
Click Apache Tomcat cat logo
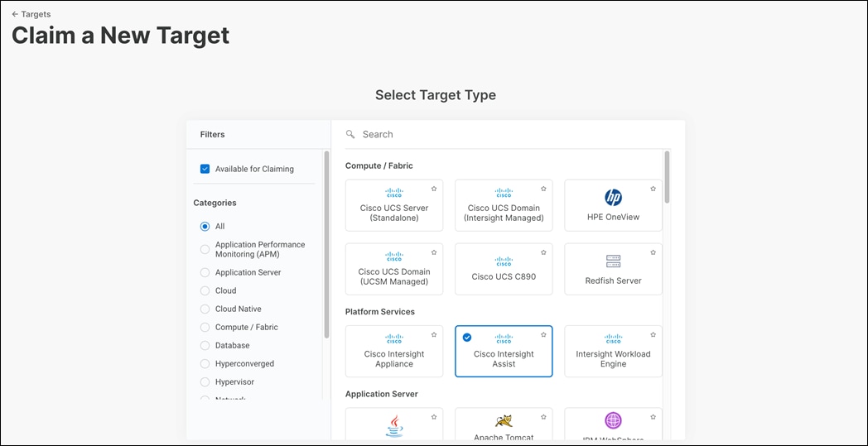point(504,422)
